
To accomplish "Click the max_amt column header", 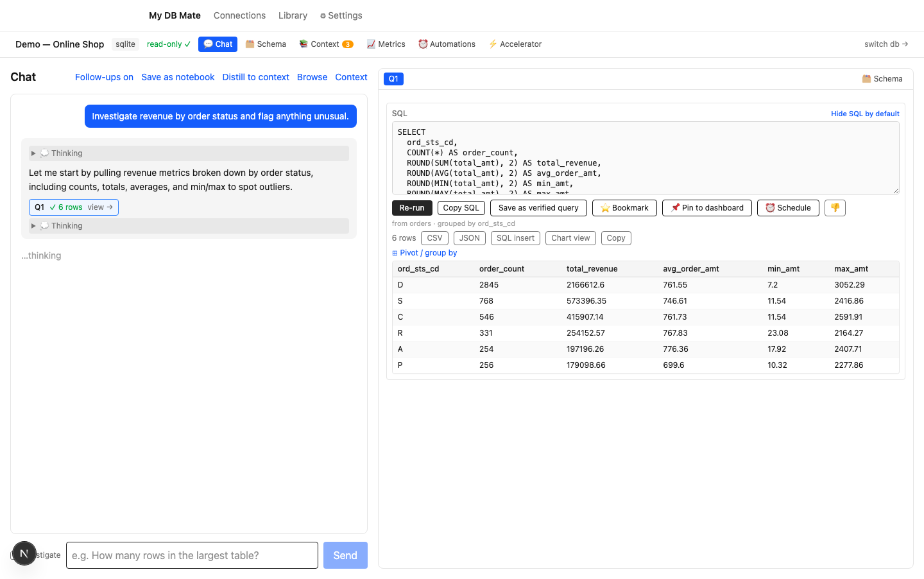I will pyautogui.click(x=851, y=269).
